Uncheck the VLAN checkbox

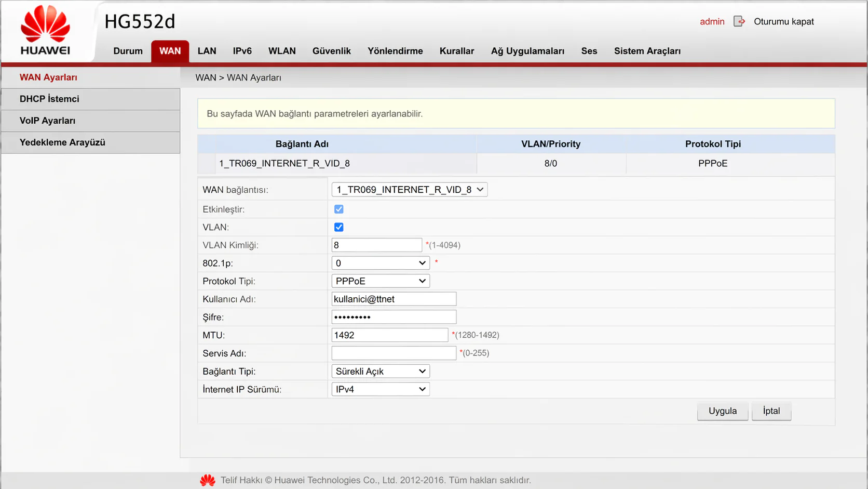click(339, 227)
